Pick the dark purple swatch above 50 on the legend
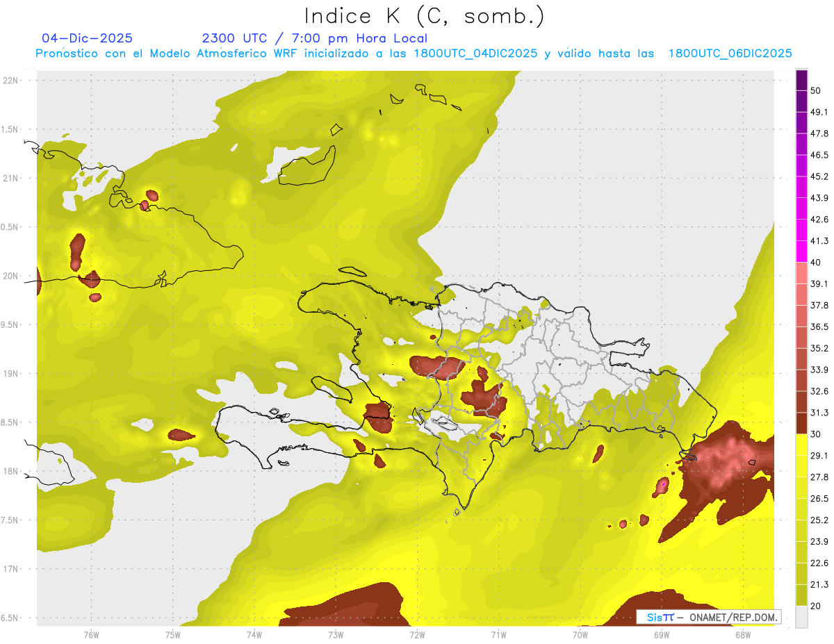The height and width of the screenshot is (644, 834). click(801, 80)
